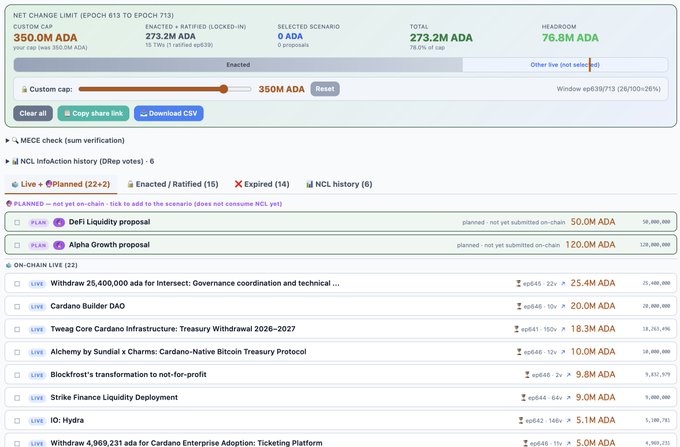
Task: Open NCL history (6) tab
Action: tap(339, 184)
